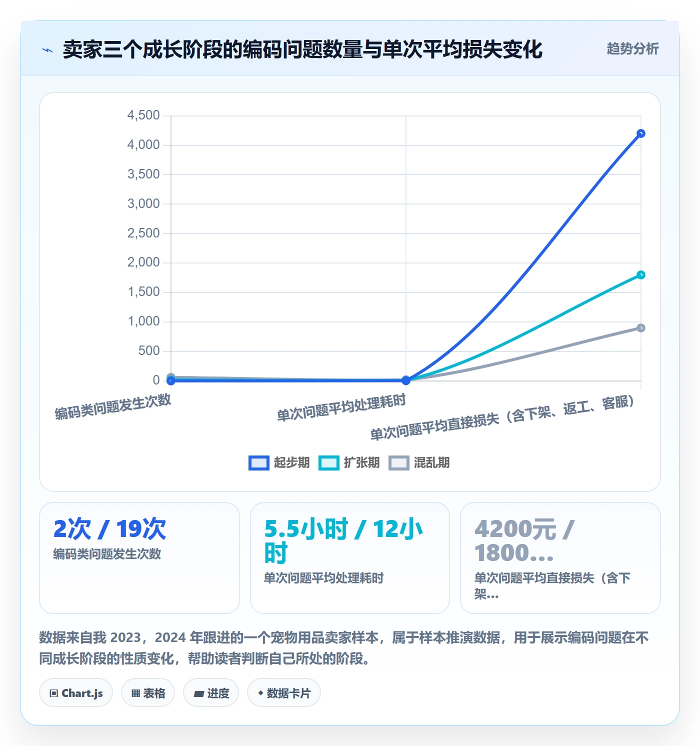
Task: Click the Chart.js tag
Action: click(x=76, y=693)
